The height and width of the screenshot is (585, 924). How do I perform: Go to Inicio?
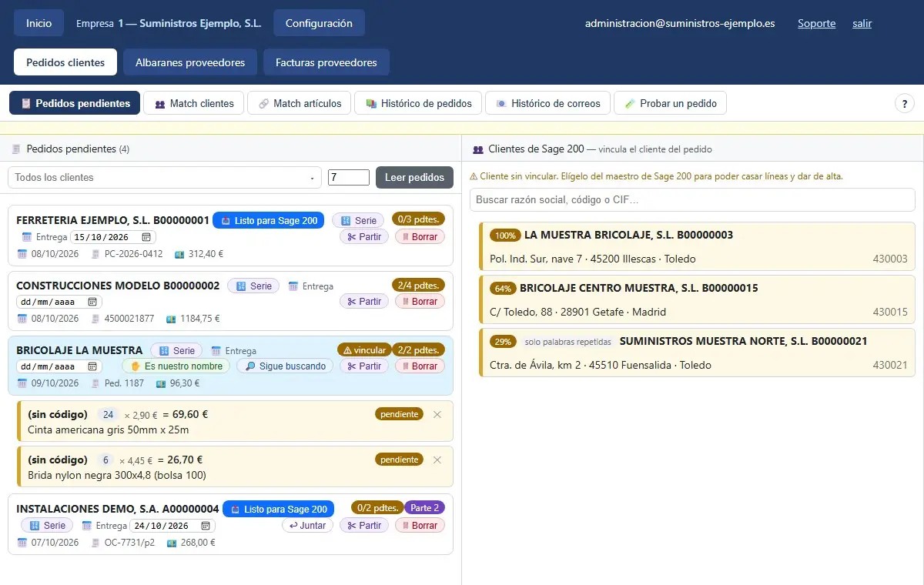(39, 23)
